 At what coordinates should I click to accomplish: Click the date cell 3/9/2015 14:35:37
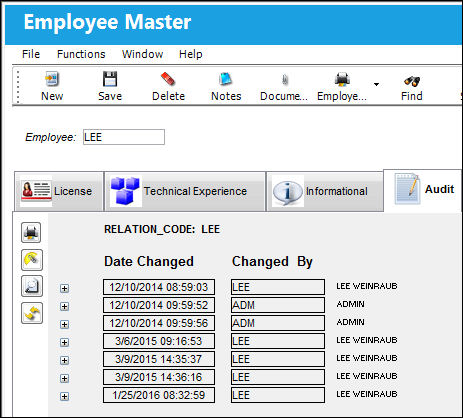click(159, 359)
